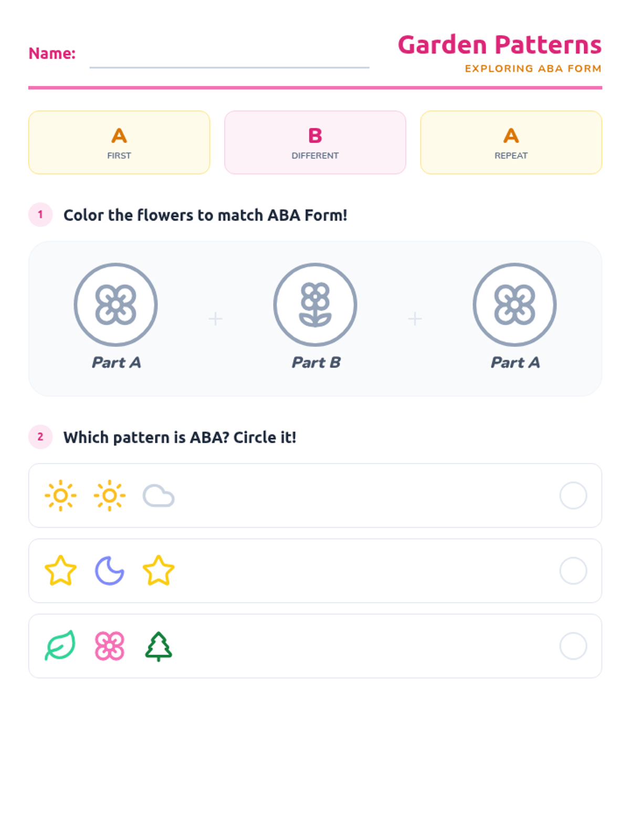Click the first sun icon in the top row
The image size is (630, 840).
click(60, 496)
